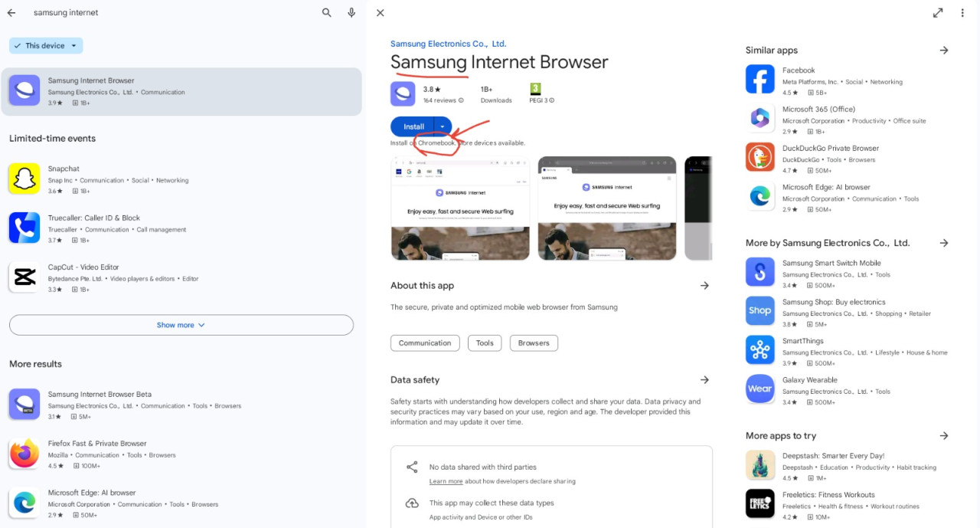Expand the details panel to full screen
The image size is (980, 528).
tap(938, 13)
